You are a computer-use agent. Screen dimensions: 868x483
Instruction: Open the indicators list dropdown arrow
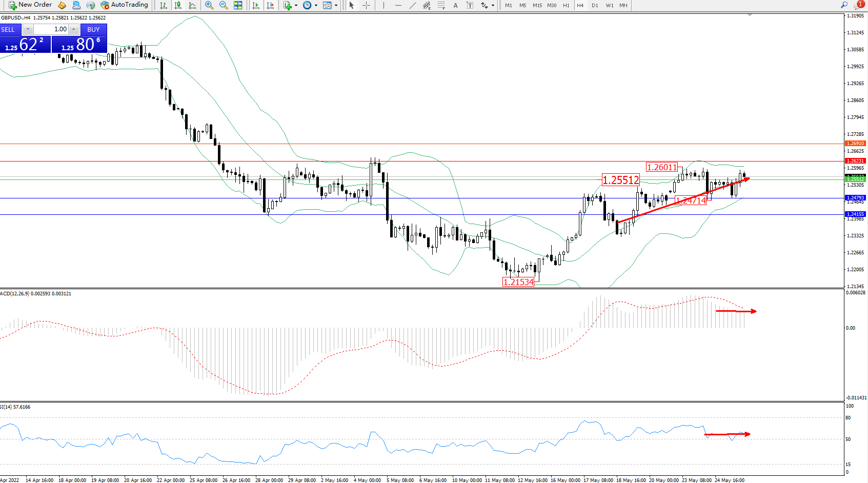point(296,5)
